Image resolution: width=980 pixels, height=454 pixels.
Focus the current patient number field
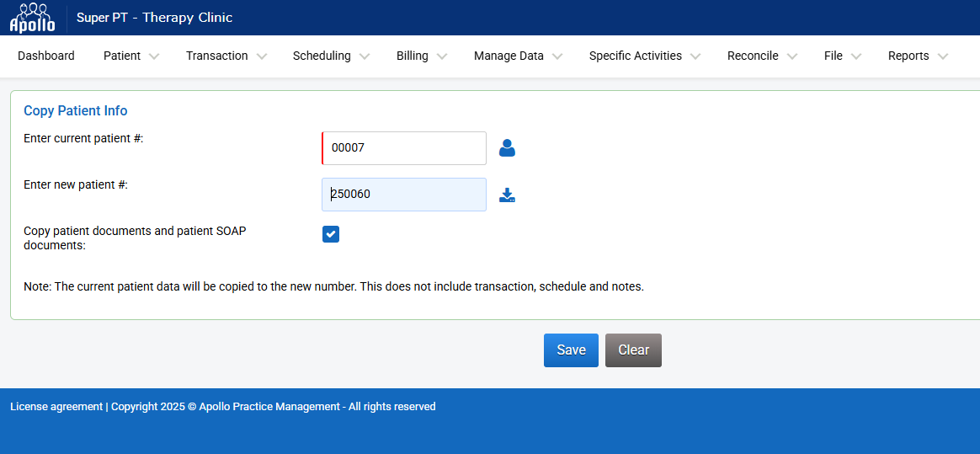(404, 148)
